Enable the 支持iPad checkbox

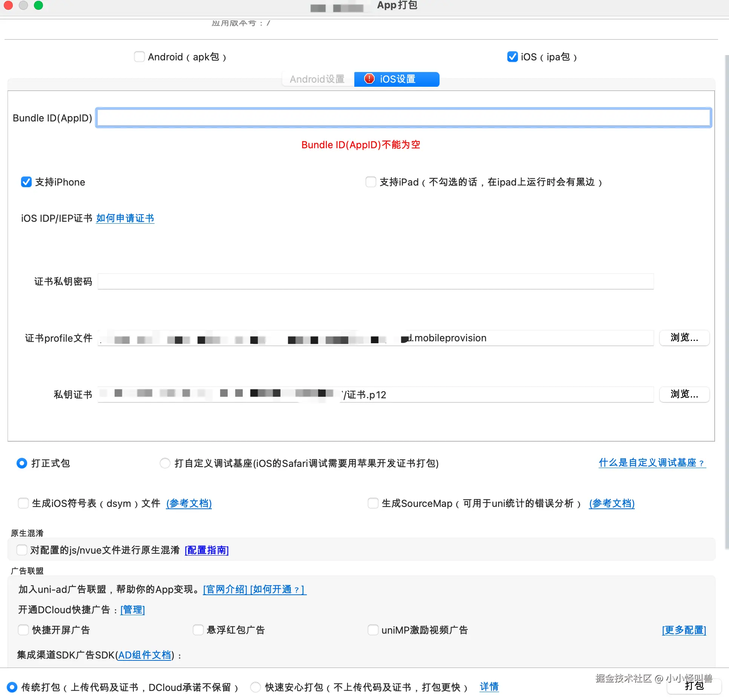tap(371, 182)
